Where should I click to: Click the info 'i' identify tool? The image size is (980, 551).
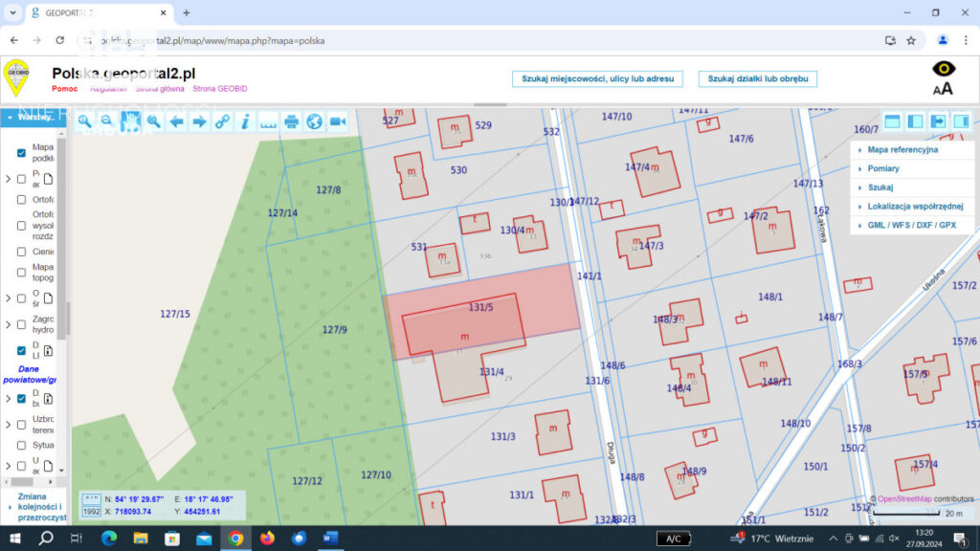[x=245, y=121]
